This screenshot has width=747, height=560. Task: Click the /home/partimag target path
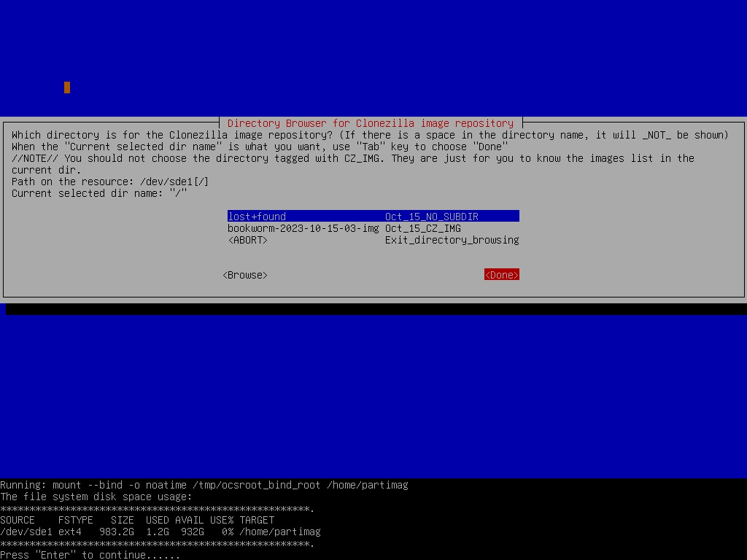pos(281,532)
